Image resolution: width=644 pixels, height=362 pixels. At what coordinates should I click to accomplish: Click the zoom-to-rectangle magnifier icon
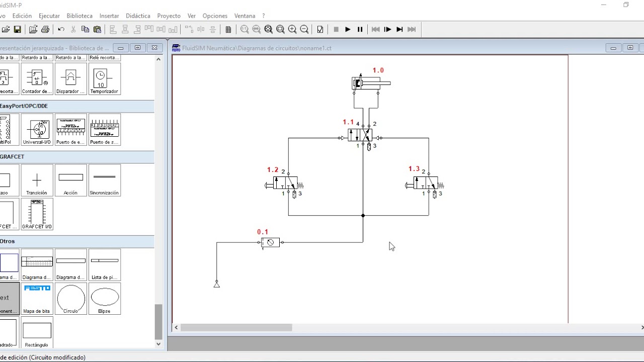(x=280, y=29)
